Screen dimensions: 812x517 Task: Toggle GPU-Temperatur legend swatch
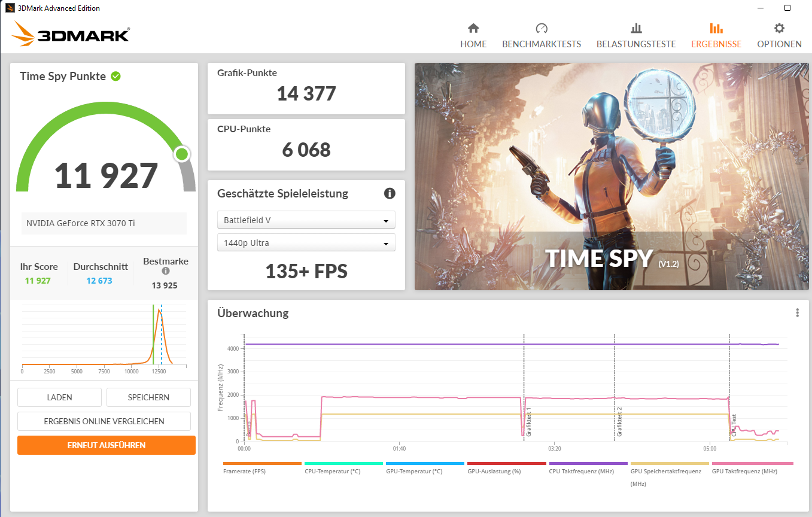coord(425,463)
